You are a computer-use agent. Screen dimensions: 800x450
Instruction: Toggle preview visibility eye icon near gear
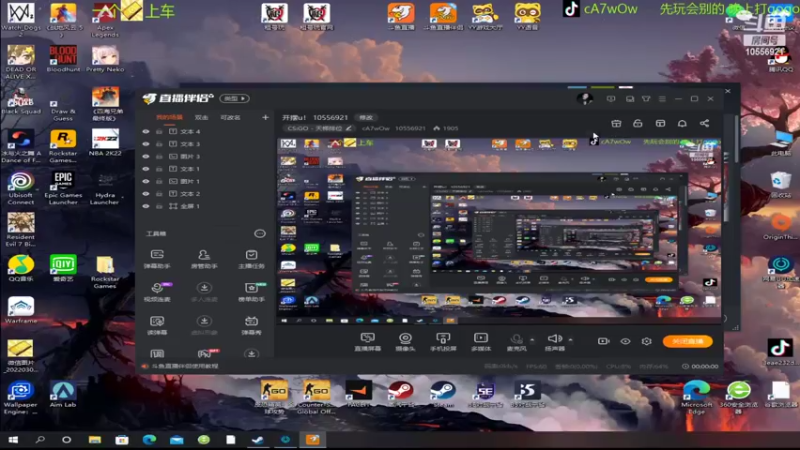tap(625, 341)
